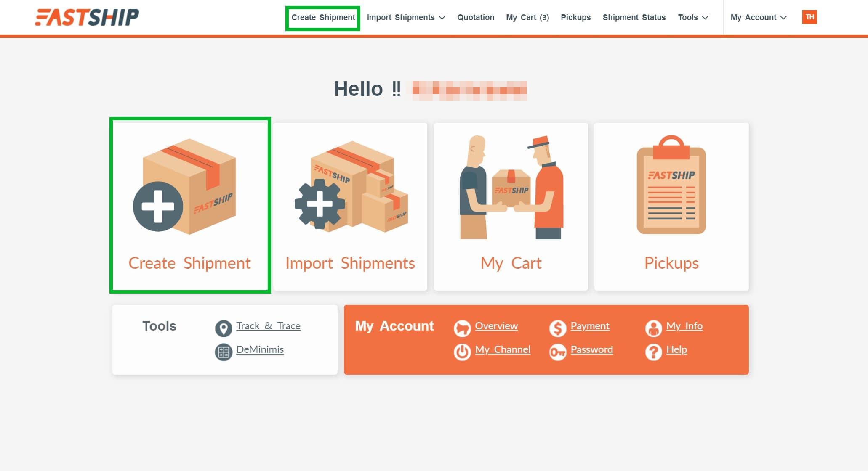868x471 pixels.
Task: Expand the My Account dropdown menu
Action: coord(759,17)
